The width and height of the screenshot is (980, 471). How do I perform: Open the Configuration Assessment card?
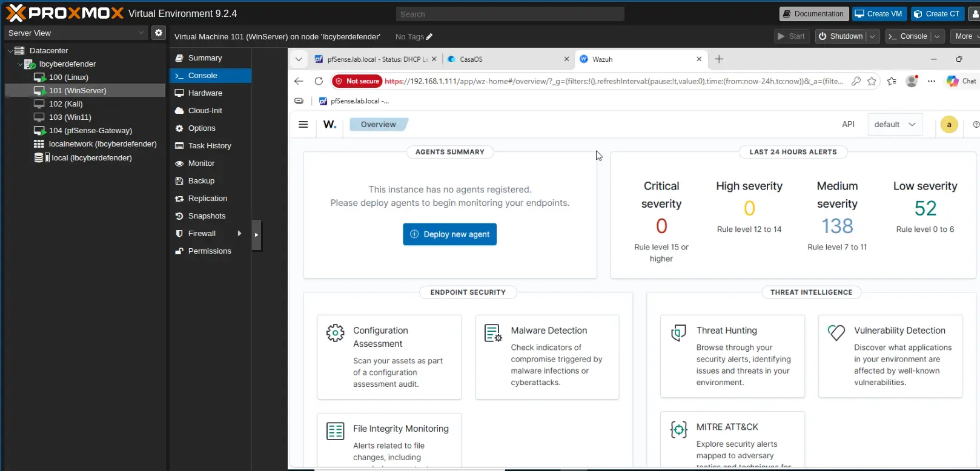[x=389, y=357]
